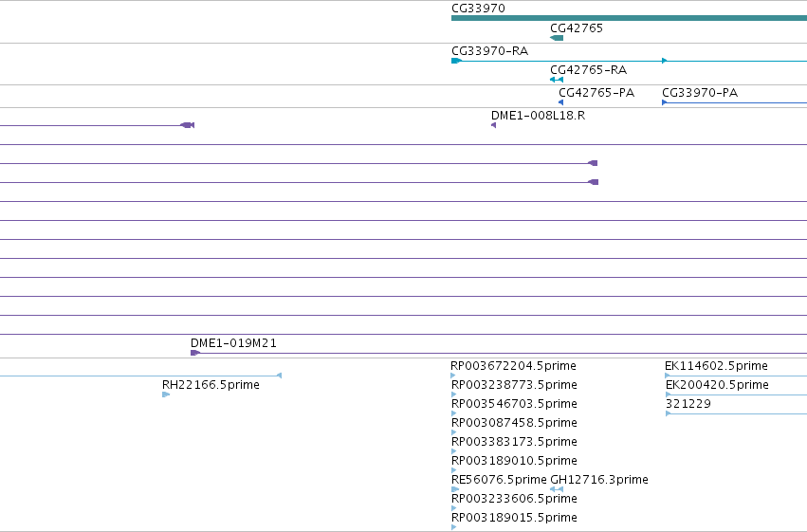Click the DME1-019M21 purple start glyph
Viewport: 807px width, 532px height.
point(195,353)
